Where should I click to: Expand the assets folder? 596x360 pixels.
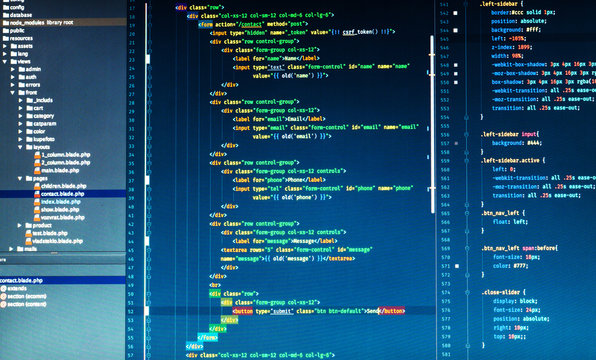click(x=5, y=46)
